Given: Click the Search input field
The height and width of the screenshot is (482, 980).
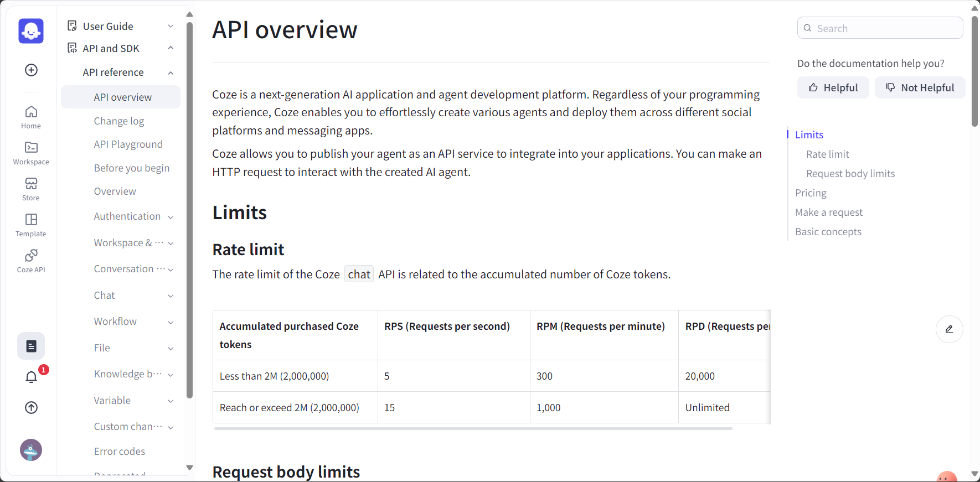Looking at the screenshot, I should (880, 28).
